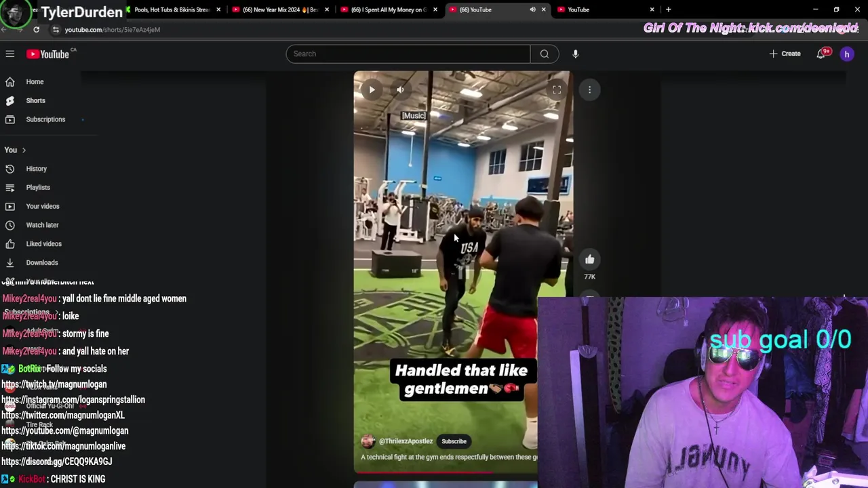Reload the page
This screenshot has width=868, height=488.
(36, 30)
